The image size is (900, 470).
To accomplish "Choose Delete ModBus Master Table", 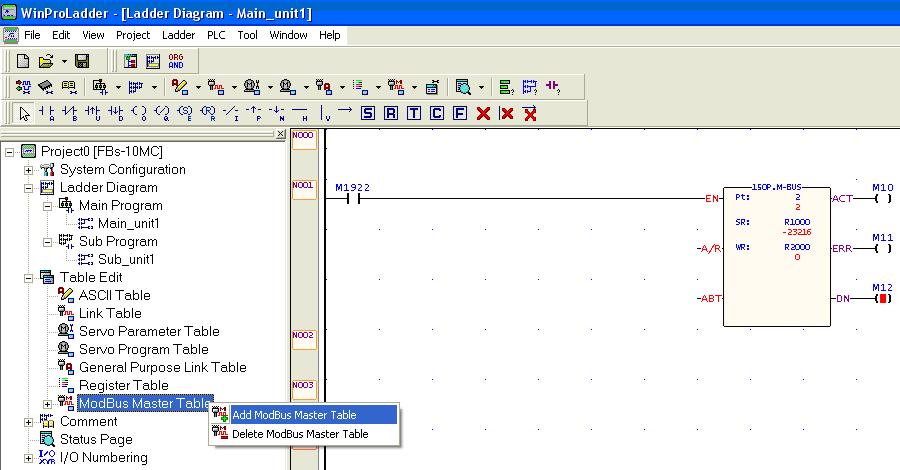I will pos(304,434).
